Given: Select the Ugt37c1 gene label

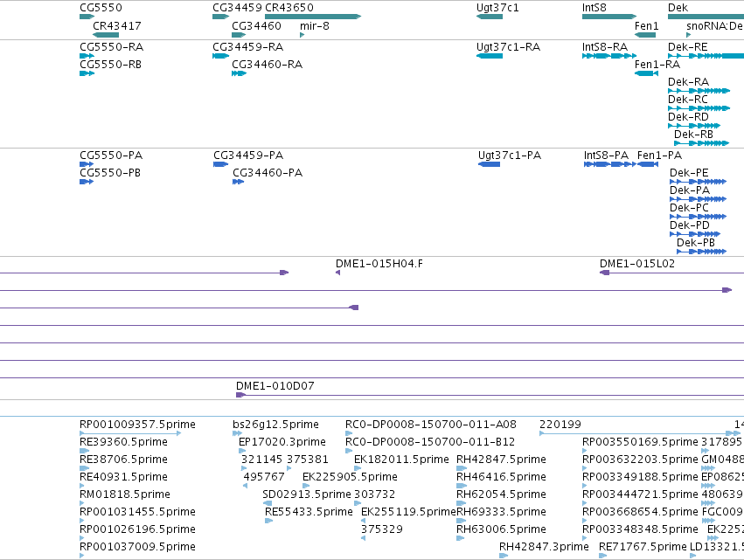Looking at the screenshot, I should click(497, 8).
